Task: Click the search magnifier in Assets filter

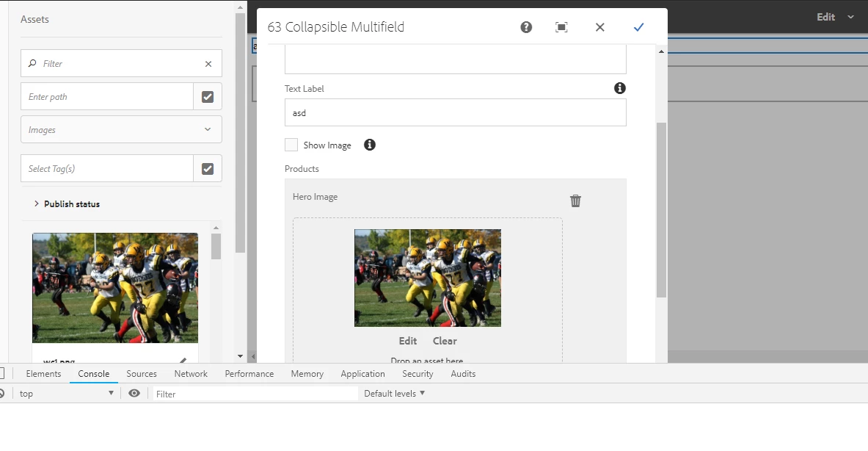Action: [x=32, y=63]
